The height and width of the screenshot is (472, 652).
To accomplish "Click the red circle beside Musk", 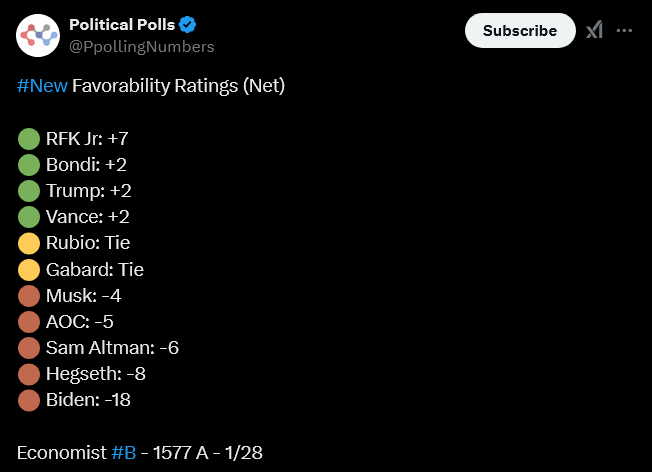I will [x=29, y=296].
